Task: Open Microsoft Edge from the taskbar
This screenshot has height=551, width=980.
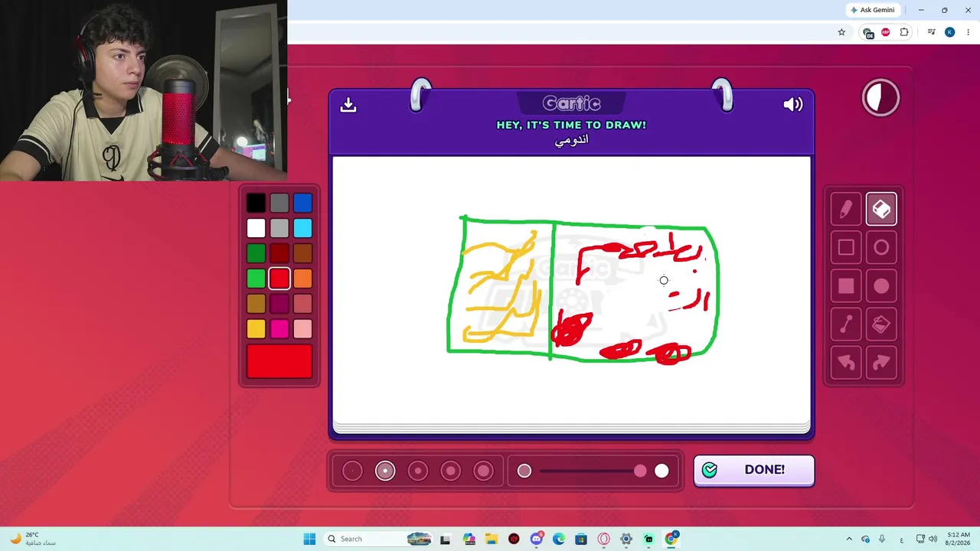Action: point(559,539)
